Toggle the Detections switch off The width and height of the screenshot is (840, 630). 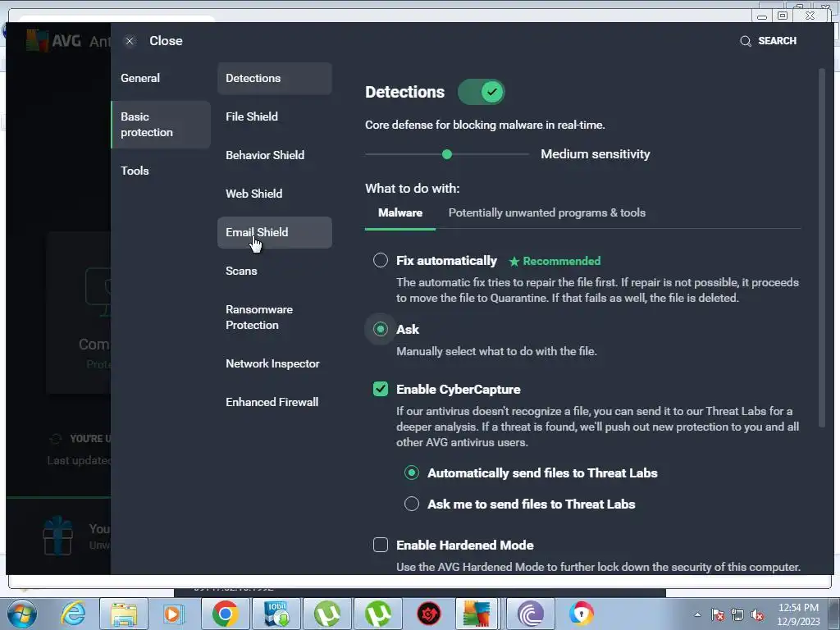(481, 92)
